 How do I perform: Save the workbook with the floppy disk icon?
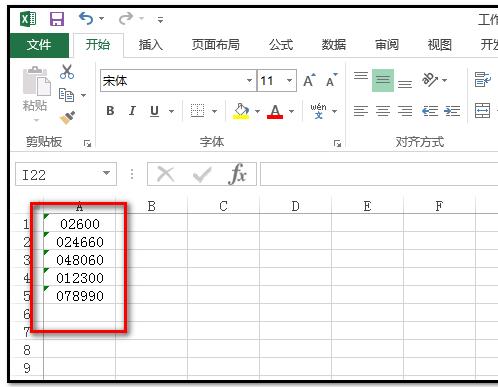pyautogui.click(x=57, y=19)
